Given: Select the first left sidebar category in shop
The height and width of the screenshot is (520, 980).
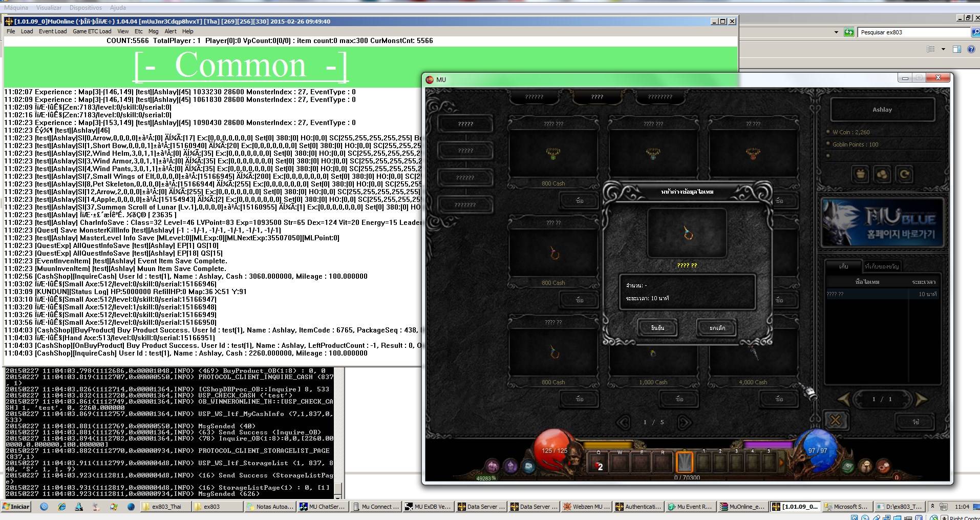Looking at the screenshot, I should coord(465,124).
